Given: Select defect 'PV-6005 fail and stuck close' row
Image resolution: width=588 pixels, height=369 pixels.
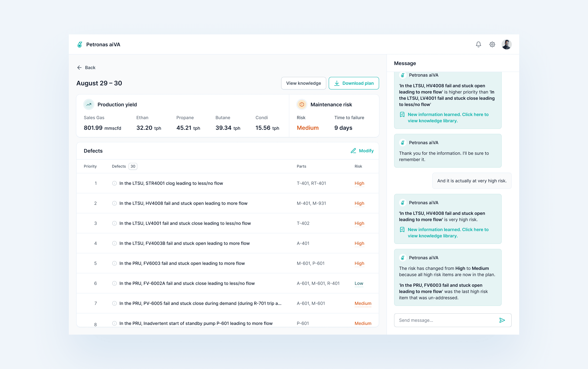Looking at the screenshot, I should (228, 303).
